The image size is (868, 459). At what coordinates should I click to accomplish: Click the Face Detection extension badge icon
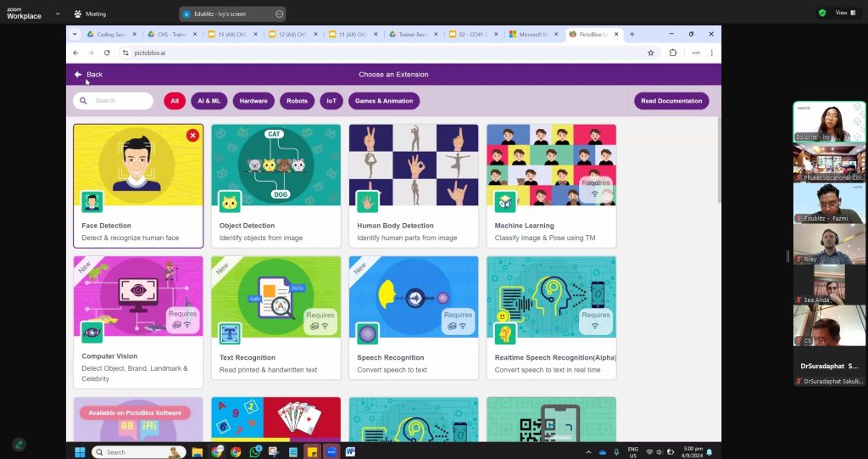coord(92,202)
